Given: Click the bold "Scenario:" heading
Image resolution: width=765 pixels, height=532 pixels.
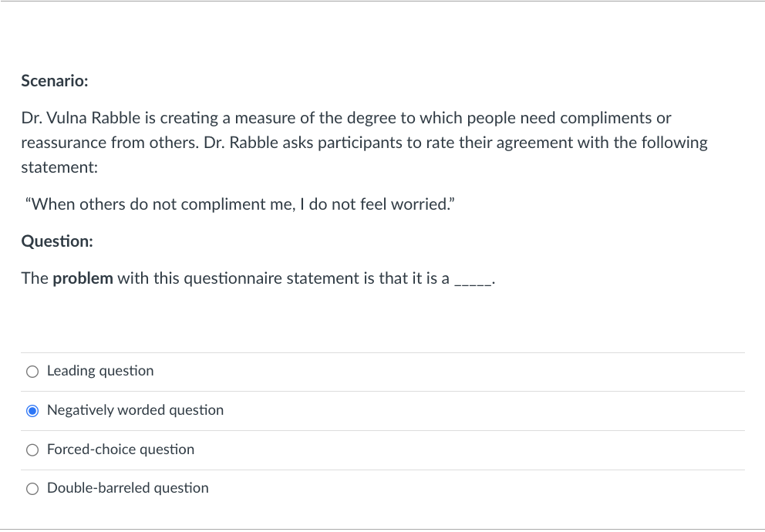Looking at the screenshot, I should pyautogui.click(x=55, y=80).
